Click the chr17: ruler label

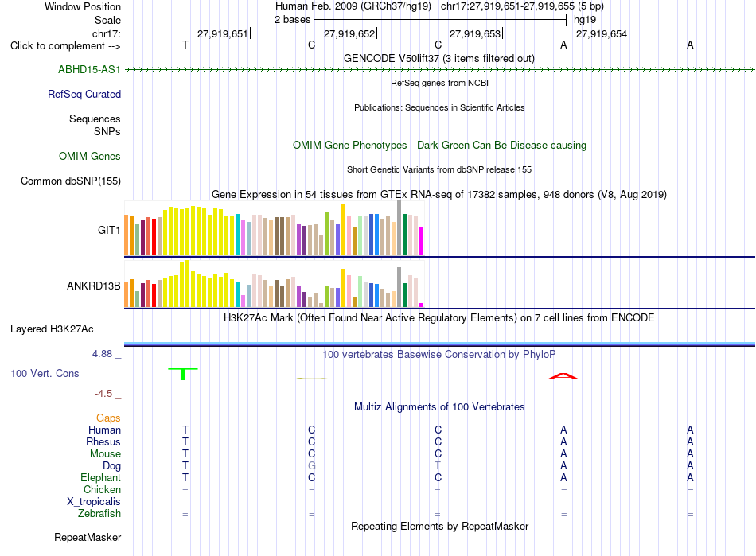click(106, 33)
